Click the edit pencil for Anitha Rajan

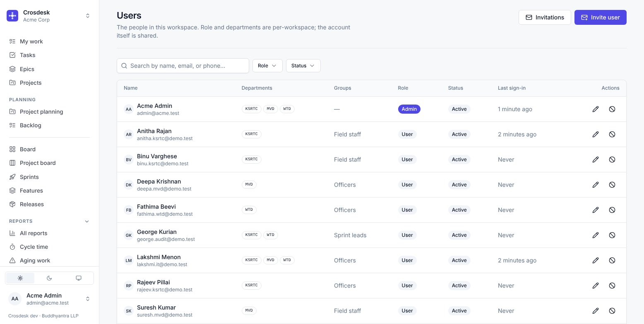596,134
